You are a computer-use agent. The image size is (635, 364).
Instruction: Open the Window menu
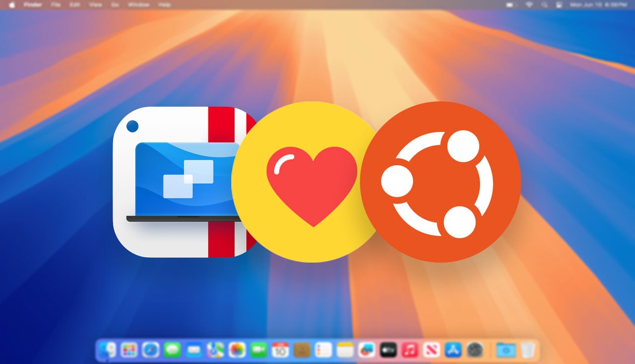[138, 4]
